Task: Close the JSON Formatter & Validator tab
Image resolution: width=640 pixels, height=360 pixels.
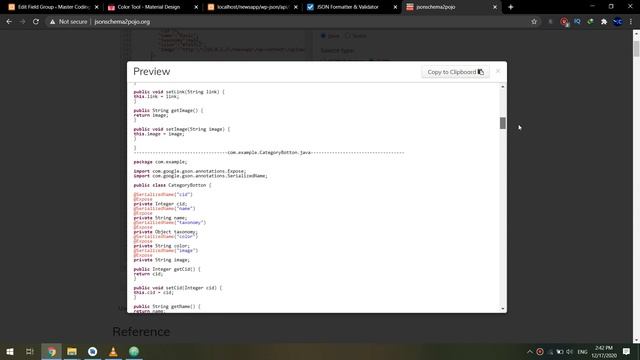Action: [x=395, y=7]
